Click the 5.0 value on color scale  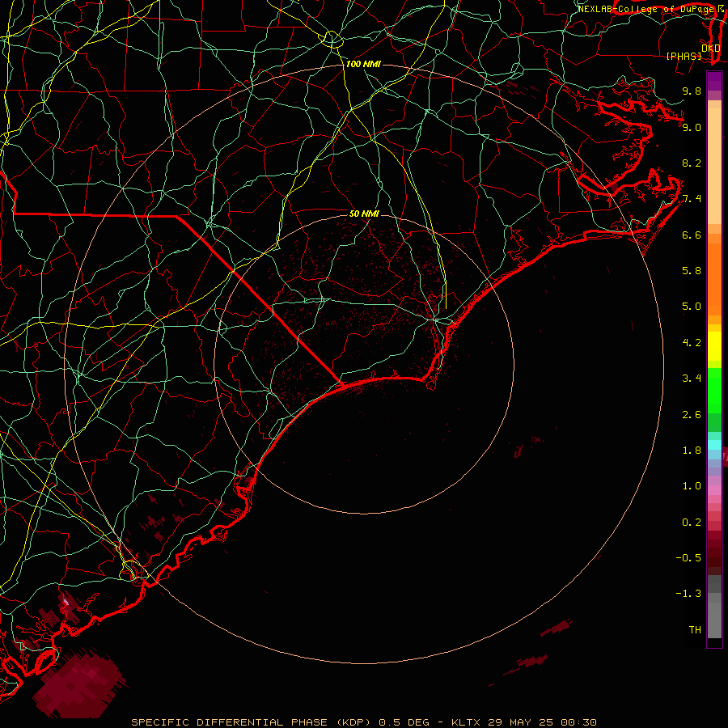pyautogui.click(x=692, y=307)
